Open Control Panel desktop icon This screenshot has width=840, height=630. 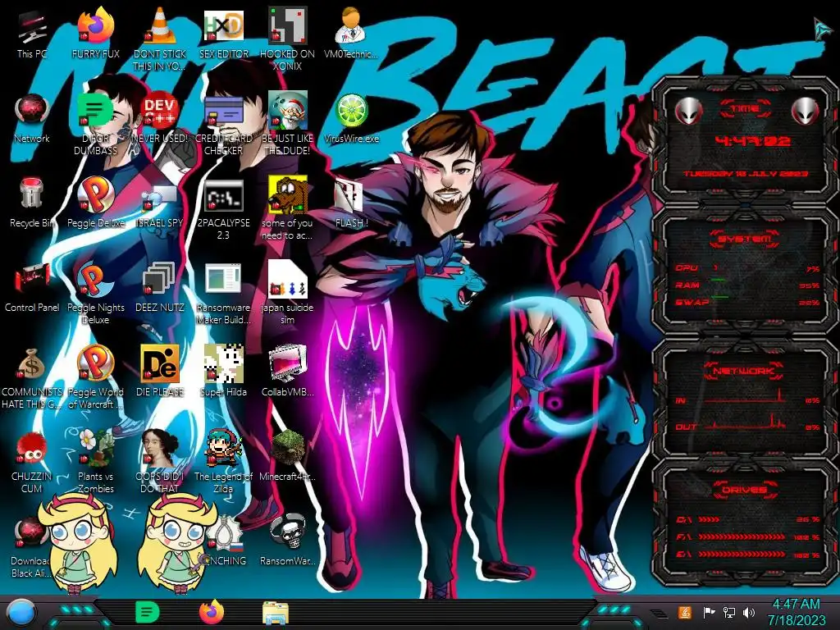pos(32,287)
